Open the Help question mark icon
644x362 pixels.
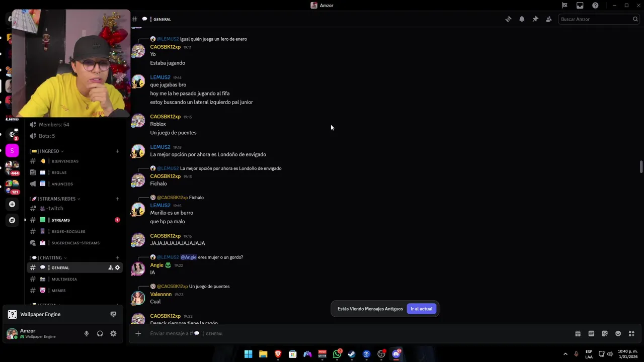[x=595, y=6]
